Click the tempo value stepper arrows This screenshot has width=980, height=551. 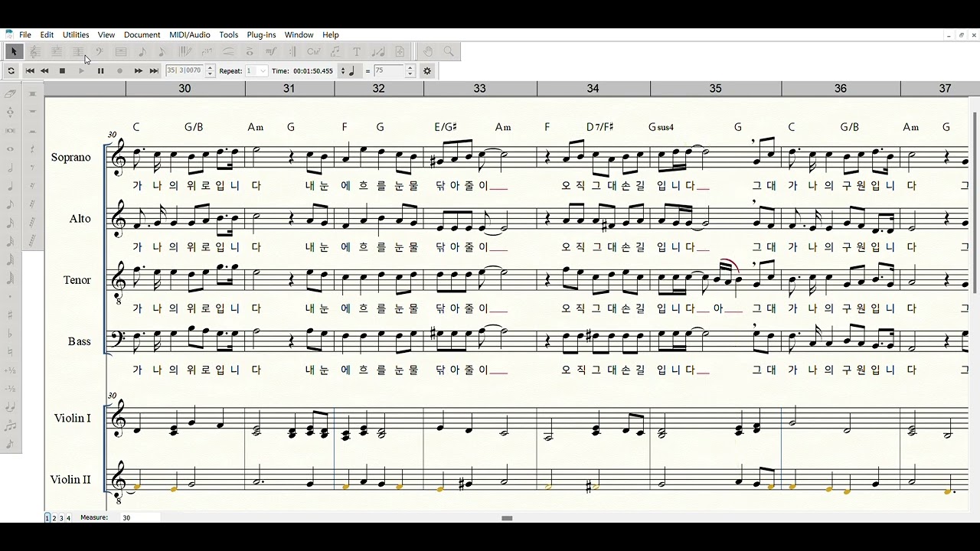point(410,70)
